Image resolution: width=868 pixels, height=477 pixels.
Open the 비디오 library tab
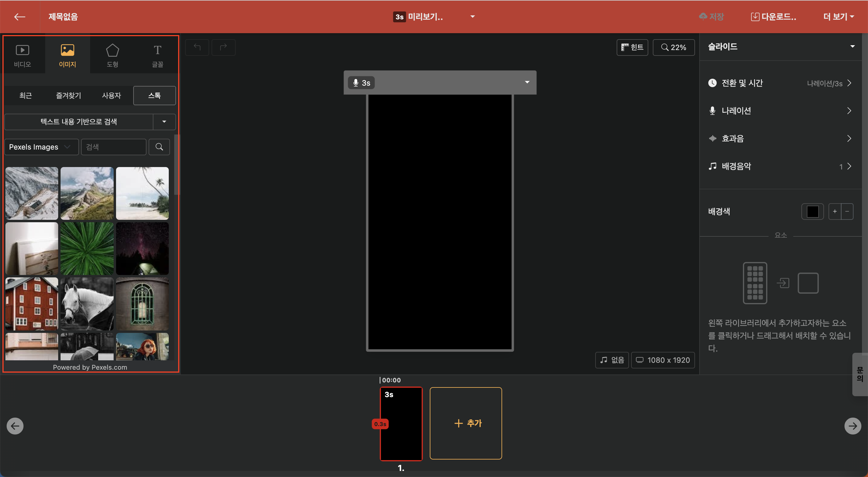click(x=23, y=55)
